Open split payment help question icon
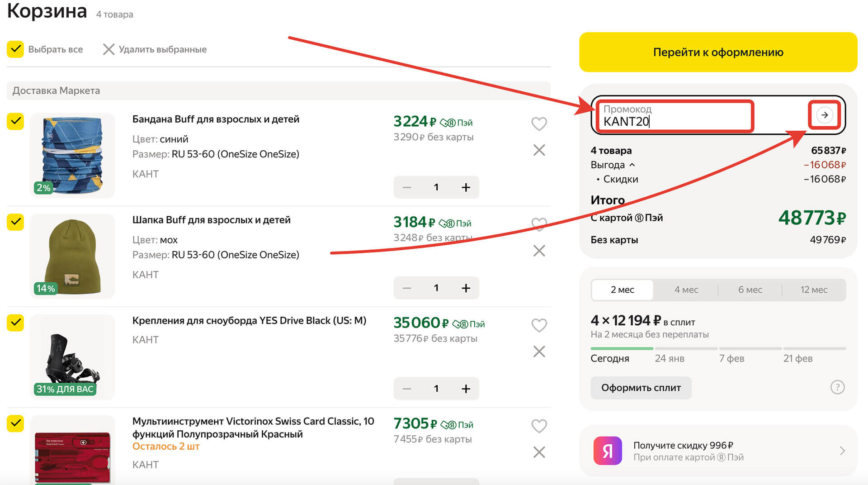The image size is (868, 485). tap(837, 387)
